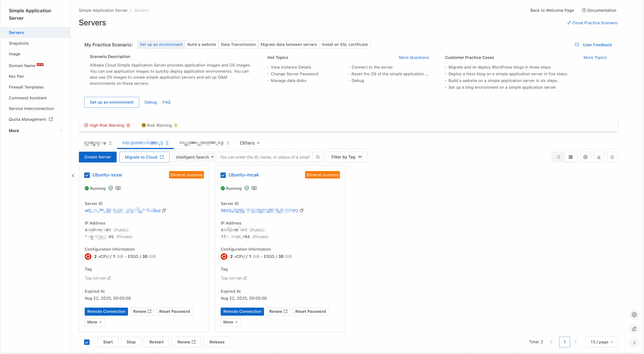
Task: Open the column settings gear above server cards
Action: click(x=585, y=157)
